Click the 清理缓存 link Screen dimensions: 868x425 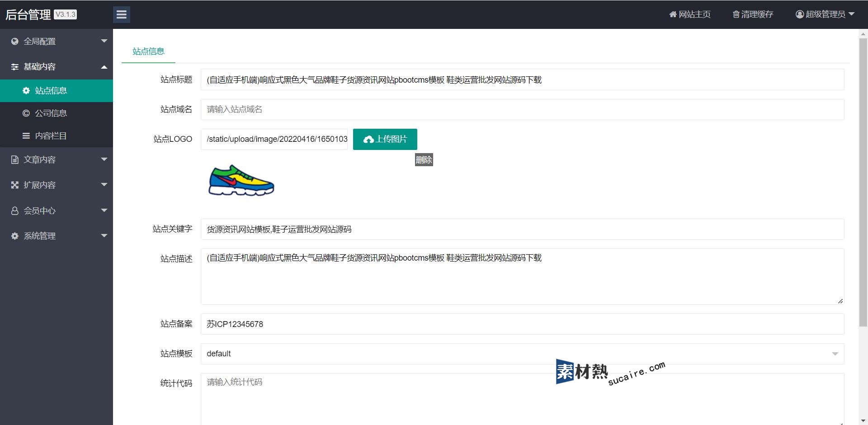(753, 14)
